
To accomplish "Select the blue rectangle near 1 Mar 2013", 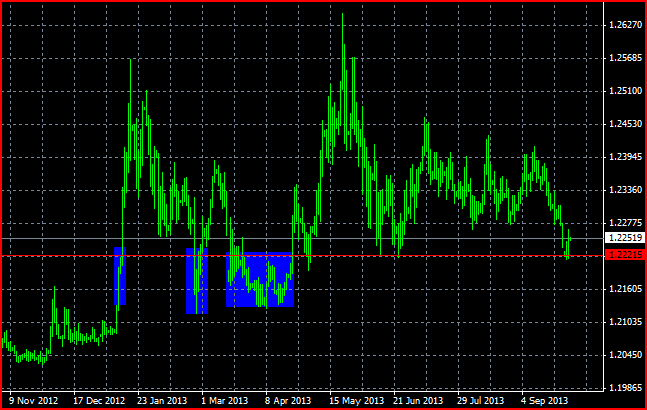I will [x=197, y=281].
